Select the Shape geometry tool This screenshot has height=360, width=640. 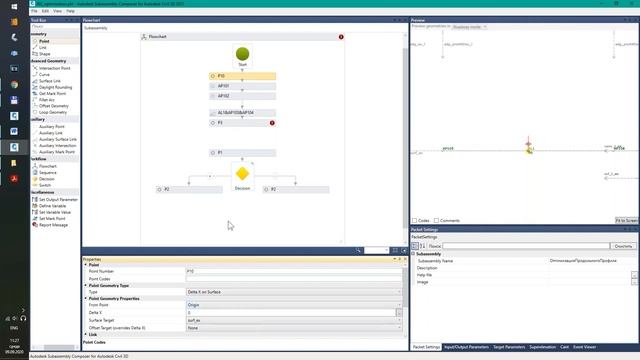tap(44, 54)
